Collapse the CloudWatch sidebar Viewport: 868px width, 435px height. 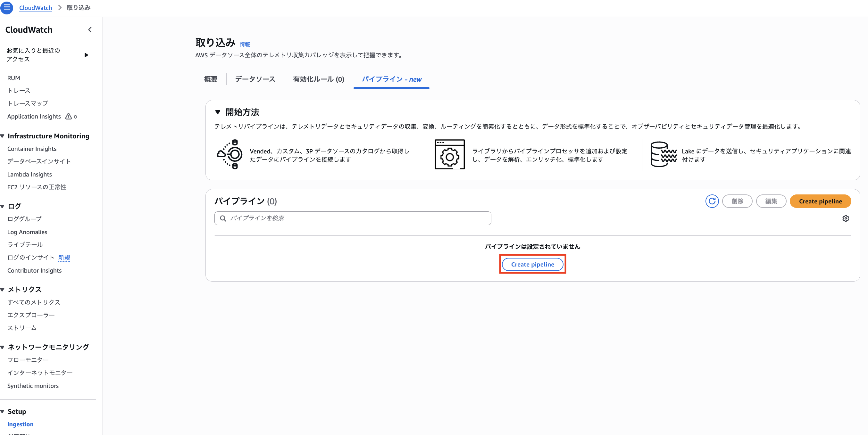(90, 29)
